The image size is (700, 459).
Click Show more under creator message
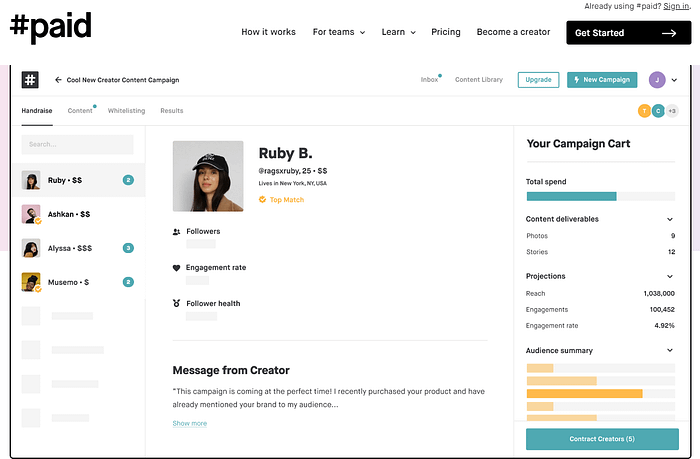coord(190,423)
